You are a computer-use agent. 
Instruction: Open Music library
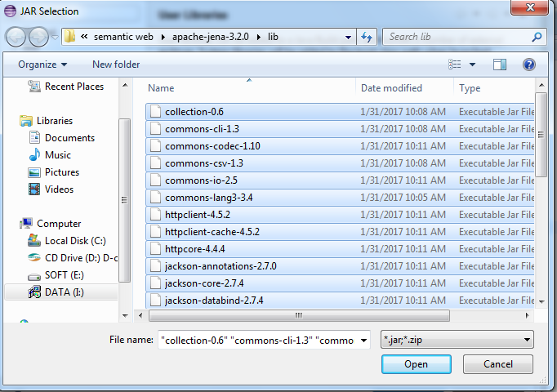pos(50,155)
